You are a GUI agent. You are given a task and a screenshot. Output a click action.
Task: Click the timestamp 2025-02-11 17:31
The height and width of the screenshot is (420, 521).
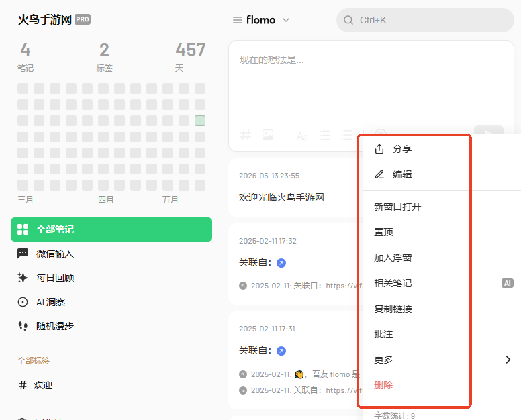coord(267,329)
